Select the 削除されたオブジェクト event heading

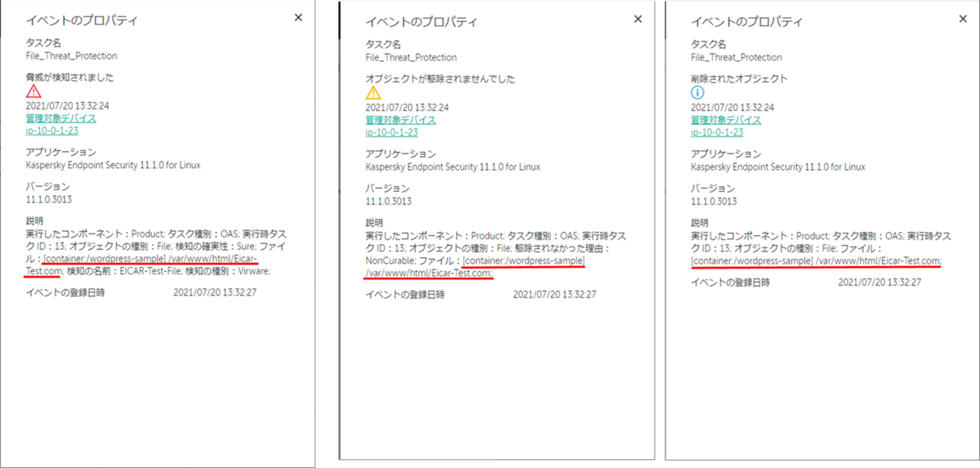point(739,78)
